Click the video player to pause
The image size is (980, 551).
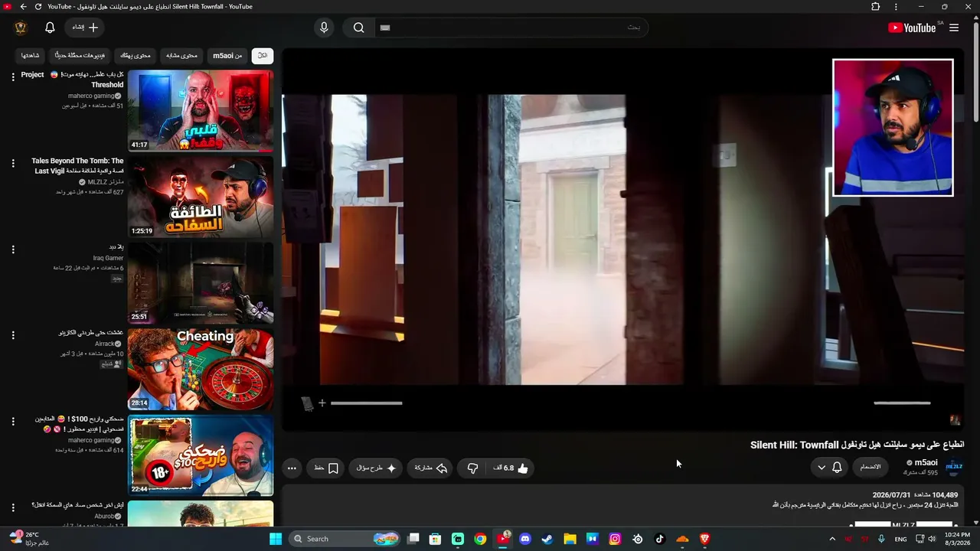click(622, 240)
